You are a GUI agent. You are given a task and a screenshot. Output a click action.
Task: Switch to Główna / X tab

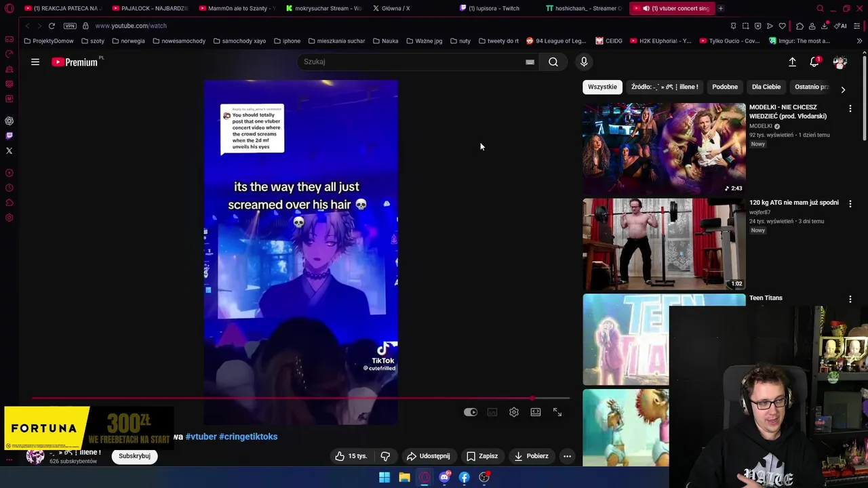[410, 8]
